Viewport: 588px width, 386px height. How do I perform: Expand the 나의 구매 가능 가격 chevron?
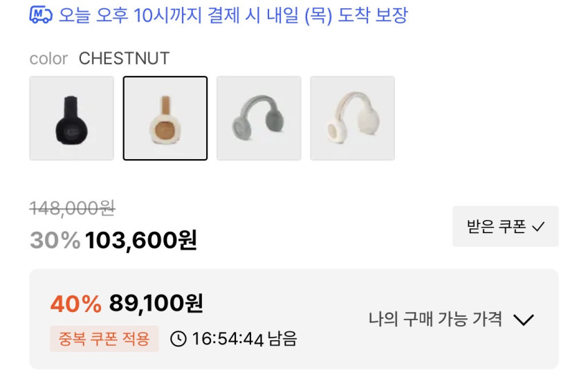(x=524, y=320)
